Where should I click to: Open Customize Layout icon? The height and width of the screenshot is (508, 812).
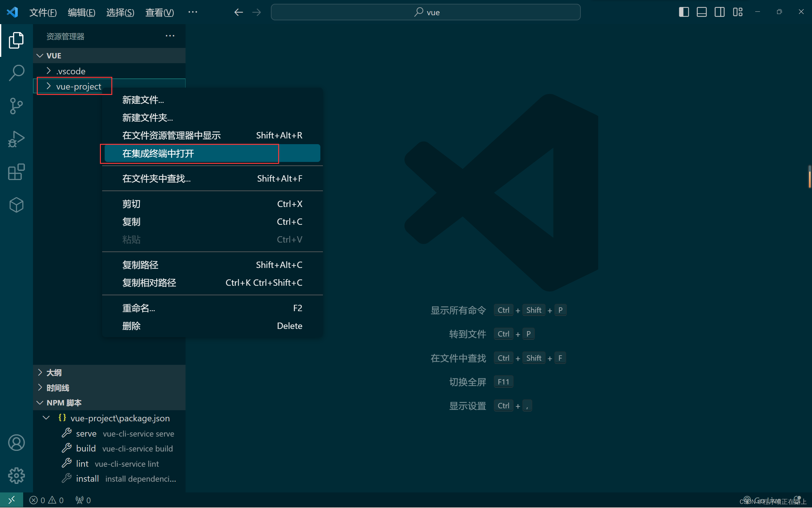coord(737,12)
